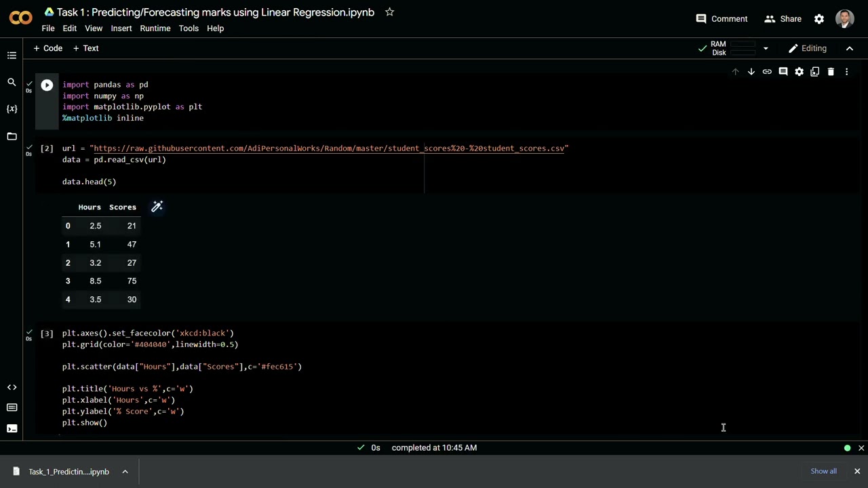Open the Insert menu
Image resolution: width=868 pixels, height=488 pixels.
[121, 28]
